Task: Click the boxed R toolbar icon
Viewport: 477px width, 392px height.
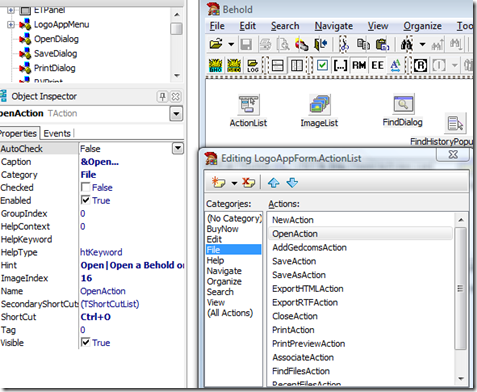Action: point(420,65)
